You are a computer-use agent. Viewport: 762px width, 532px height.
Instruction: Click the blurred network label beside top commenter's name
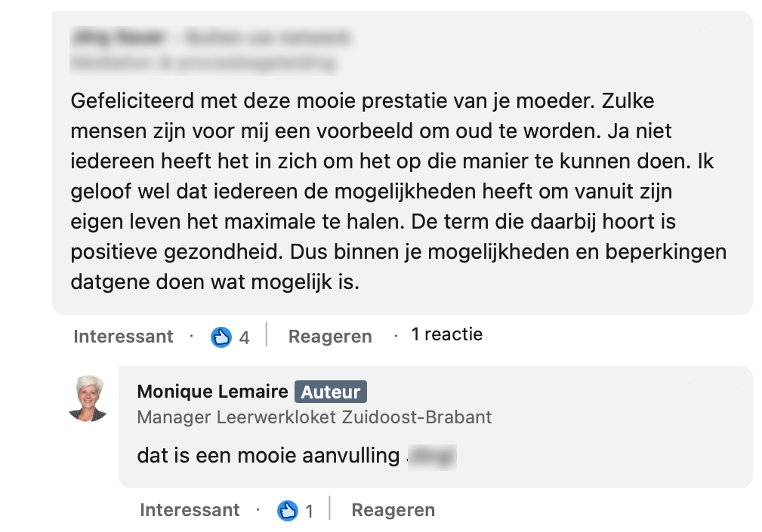[267, 36]
